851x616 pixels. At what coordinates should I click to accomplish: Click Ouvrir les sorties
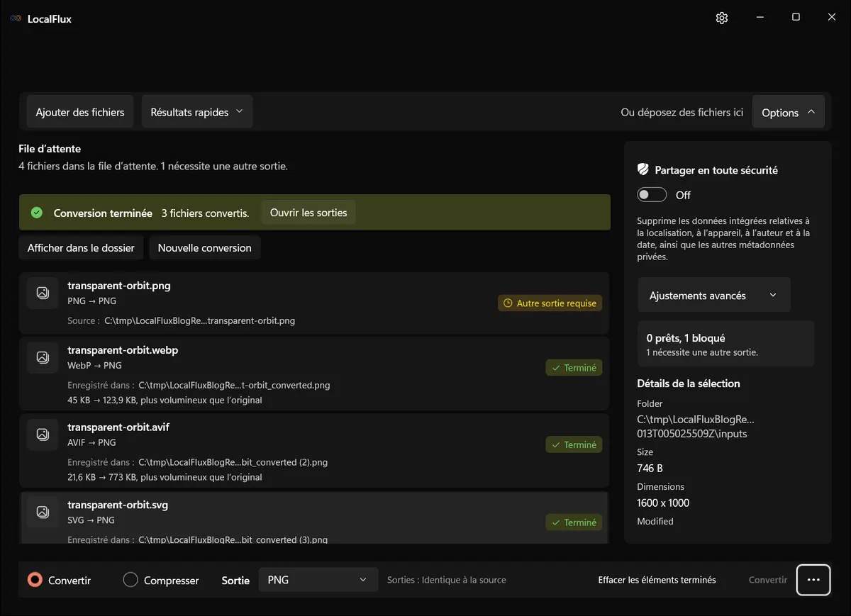[x=308, y=213]
